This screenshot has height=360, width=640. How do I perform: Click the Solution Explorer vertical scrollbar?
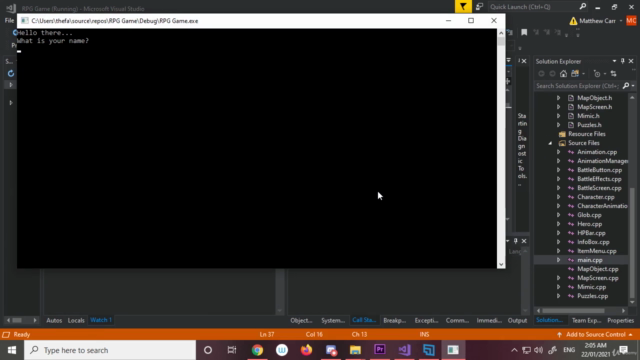pos(632,243)
